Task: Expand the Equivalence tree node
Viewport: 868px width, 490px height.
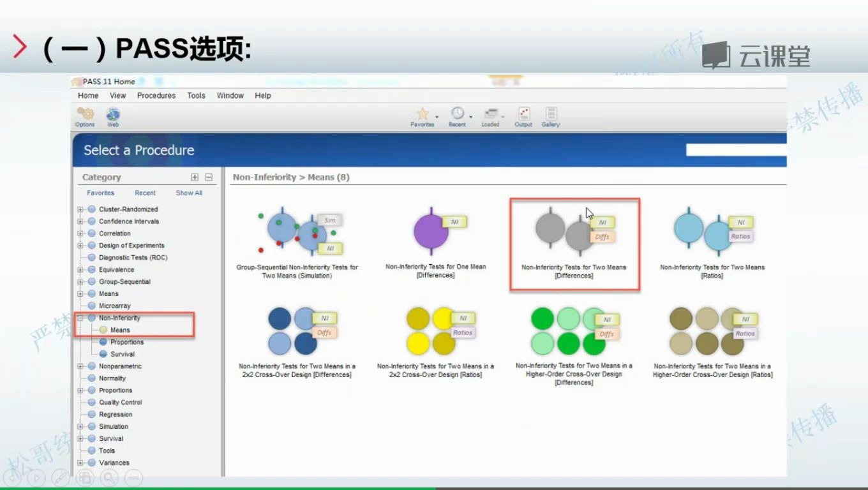Action: pyautogui.click(x=80, y=270)
